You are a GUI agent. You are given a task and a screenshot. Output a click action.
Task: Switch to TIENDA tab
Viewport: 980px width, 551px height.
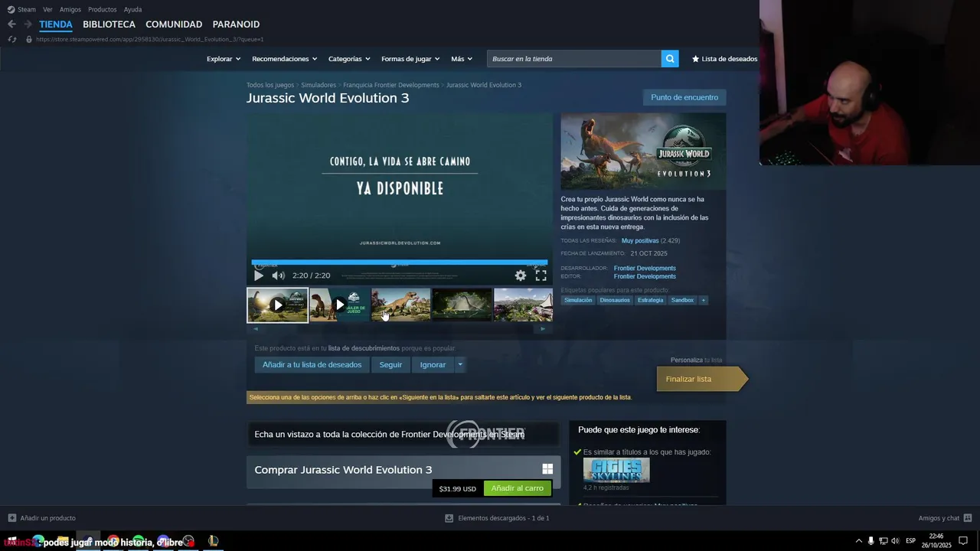(x=56, y=24)
